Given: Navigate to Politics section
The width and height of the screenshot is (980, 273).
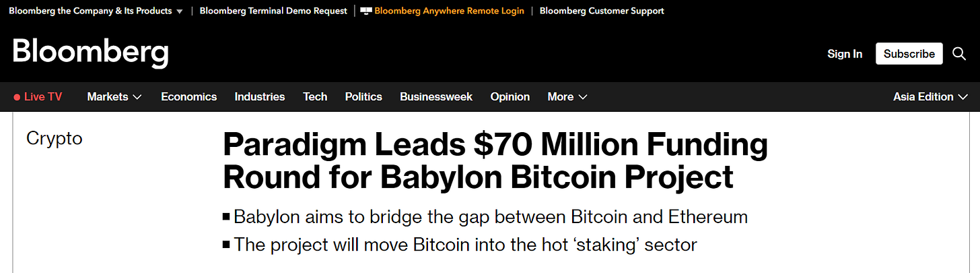Looking at the screenshot, I should tap(363, 97).
